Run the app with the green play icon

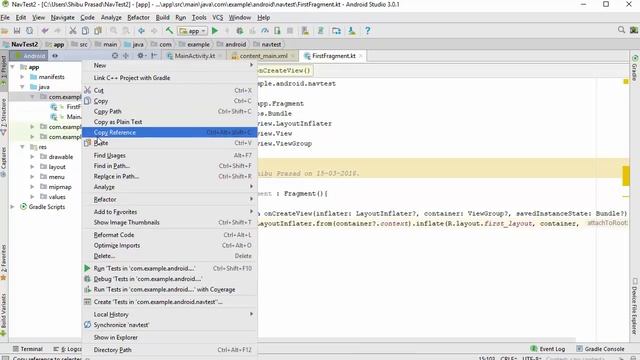[215, 31]
